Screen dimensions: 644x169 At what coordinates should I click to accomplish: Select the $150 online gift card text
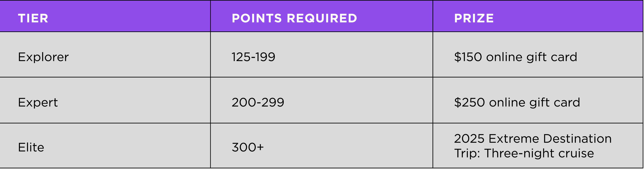coord(516,57)
